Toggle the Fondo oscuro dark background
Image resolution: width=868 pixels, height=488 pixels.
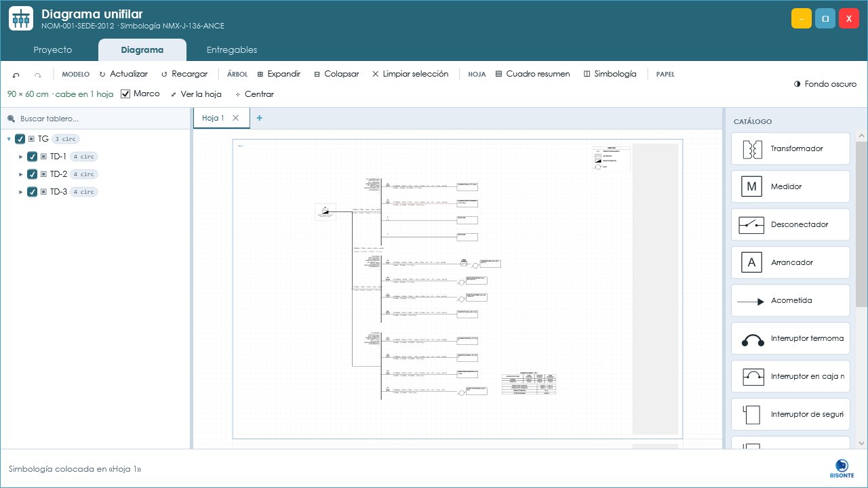[825, 84]
